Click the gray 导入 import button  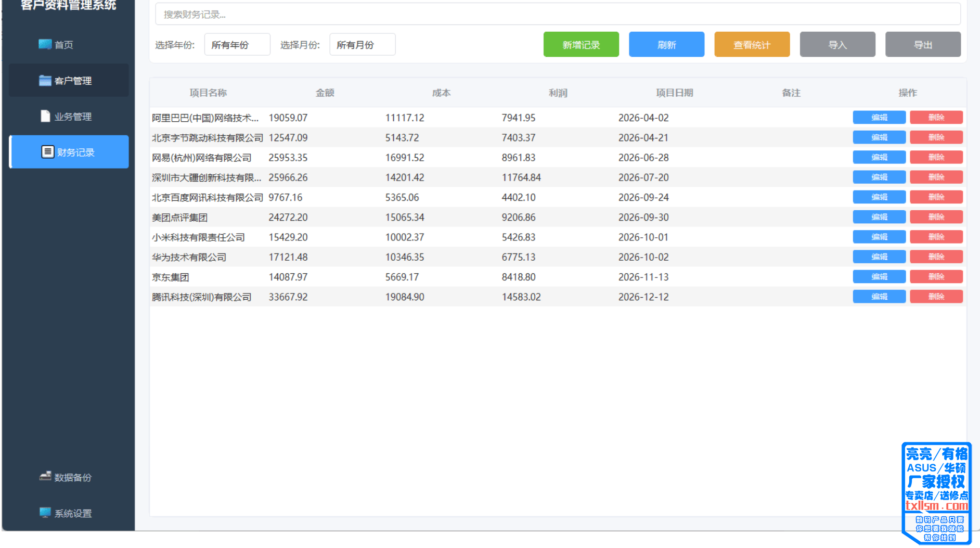coord(837,45)
